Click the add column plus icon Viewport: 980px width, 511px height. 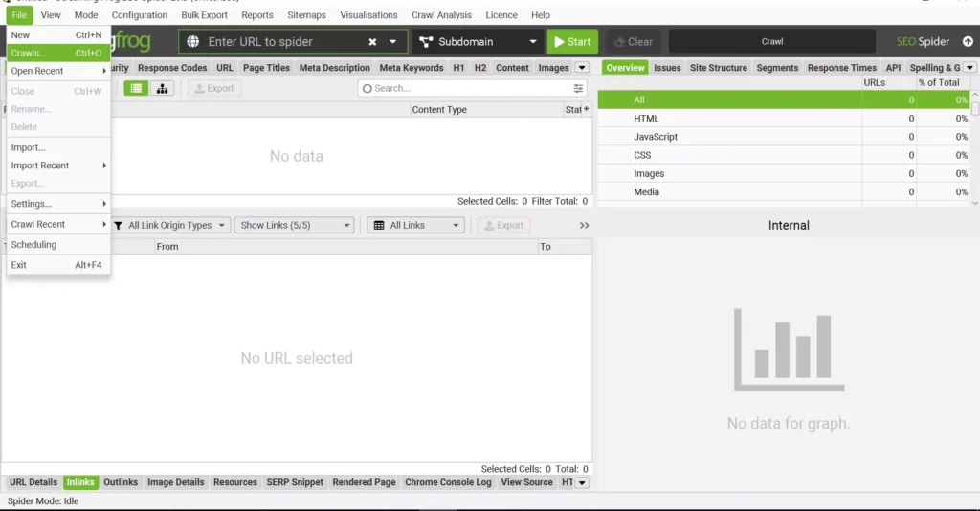pyautogui.click(x=587, y=109)
